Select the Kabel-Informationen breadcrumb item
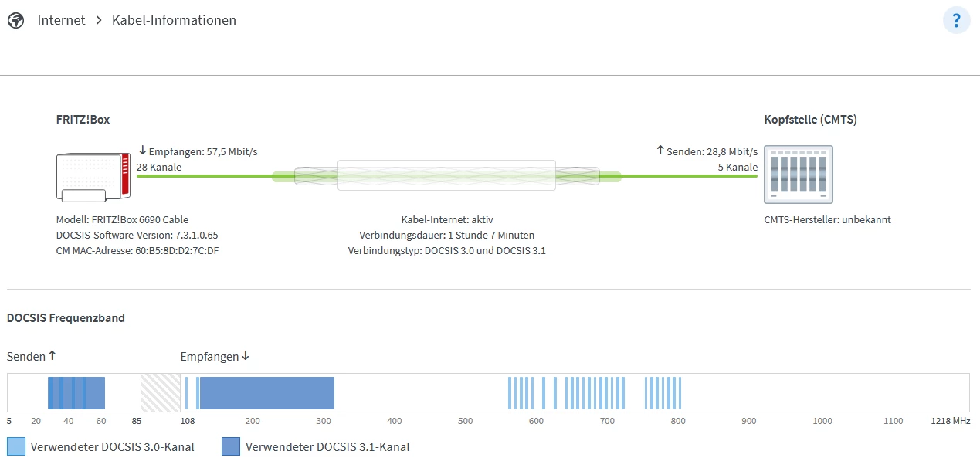 [174, 20]
